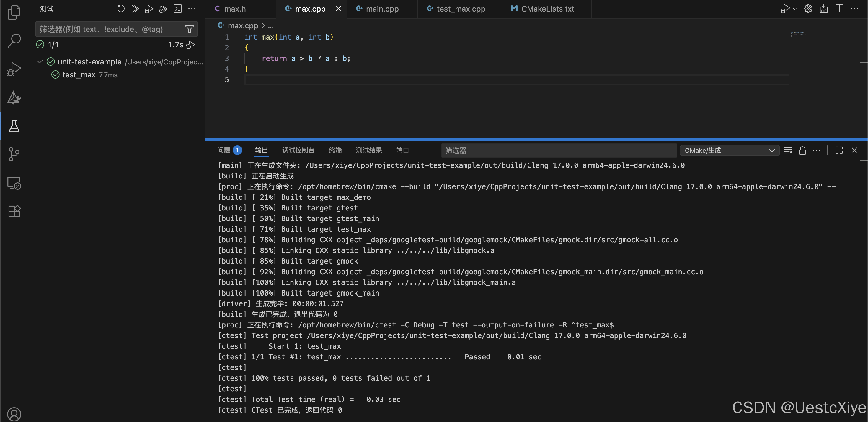868x422 pixels.
Task: Click the test filter funnel icon
Action: pos(189,29)
